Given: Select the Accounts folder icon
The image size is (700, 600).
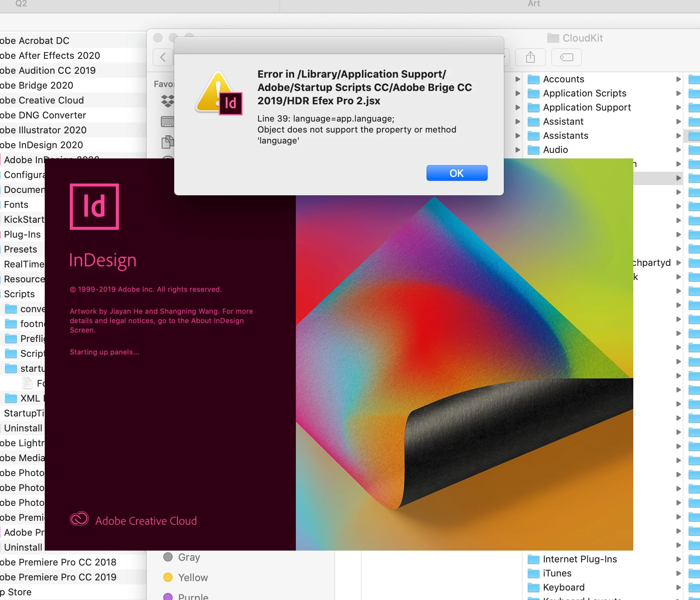Looking at the screenshot, I should pyautogui.click(x=533, y=79).
